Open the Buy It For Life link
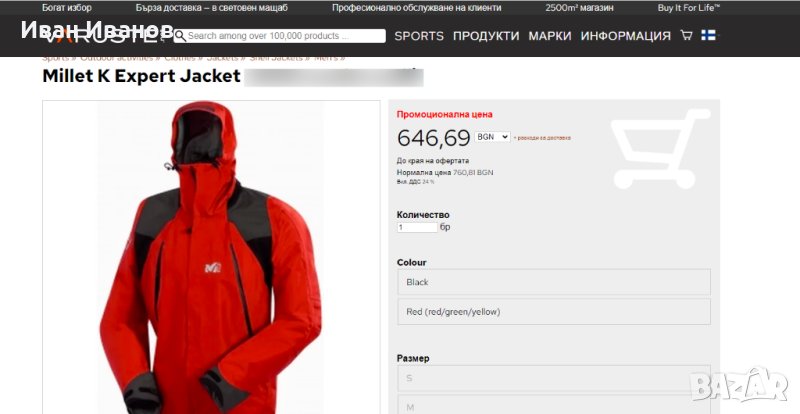The width and height of the screenshot is (800, 414). (x=689, y=8)
